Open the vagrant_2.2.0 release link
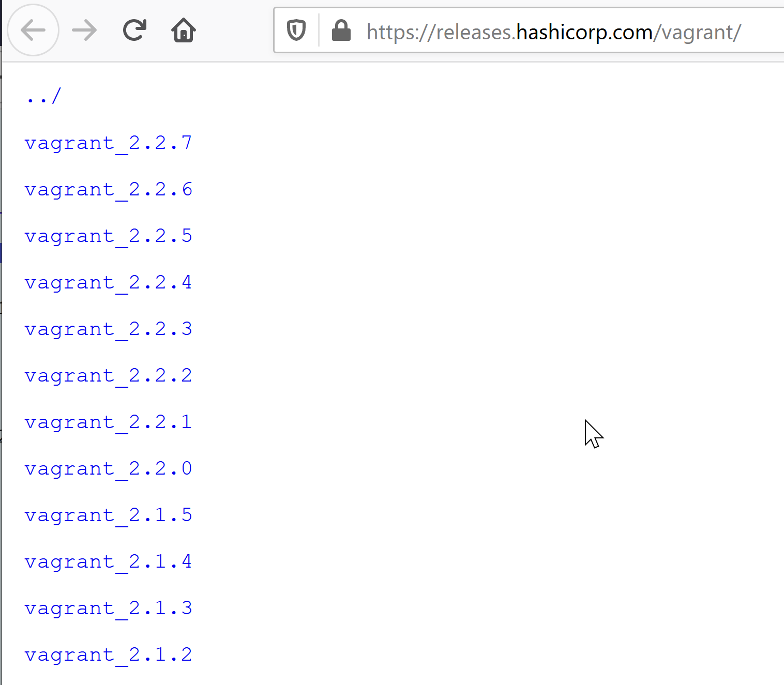 108,468
